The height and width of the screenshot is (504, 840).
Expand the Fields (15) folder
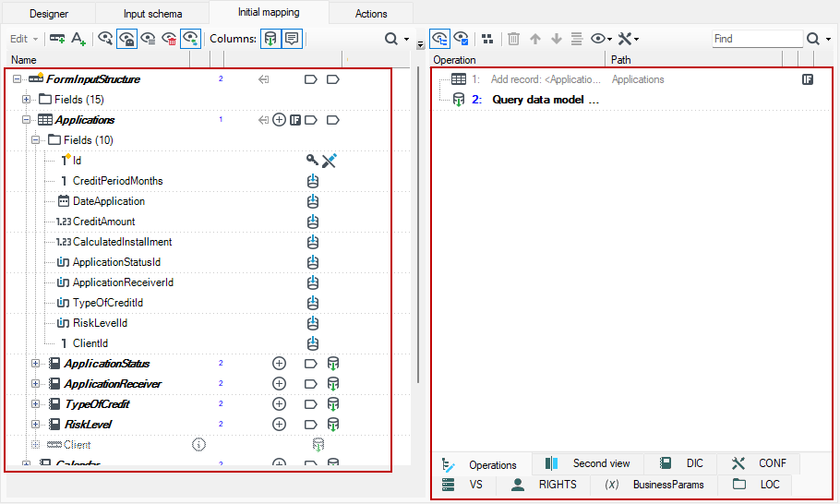[26, 100]
